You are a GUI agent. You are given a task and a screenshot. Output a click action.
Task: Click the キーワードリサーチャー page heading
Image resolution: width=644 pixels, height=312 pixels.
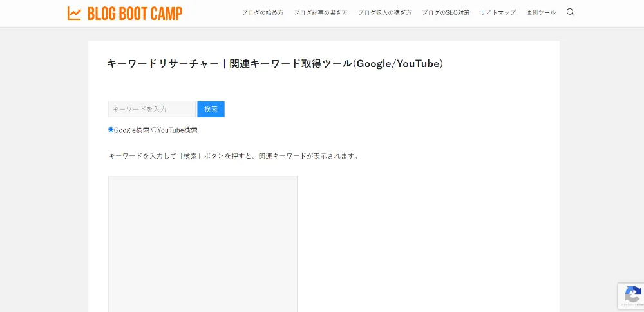pyautogui.click(x=275, y=64)
